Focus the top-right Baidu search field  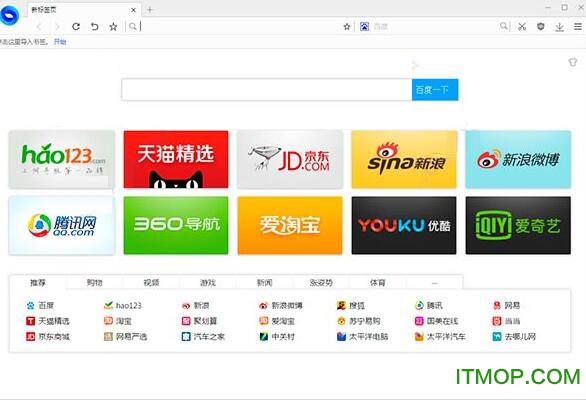(435, 27)
